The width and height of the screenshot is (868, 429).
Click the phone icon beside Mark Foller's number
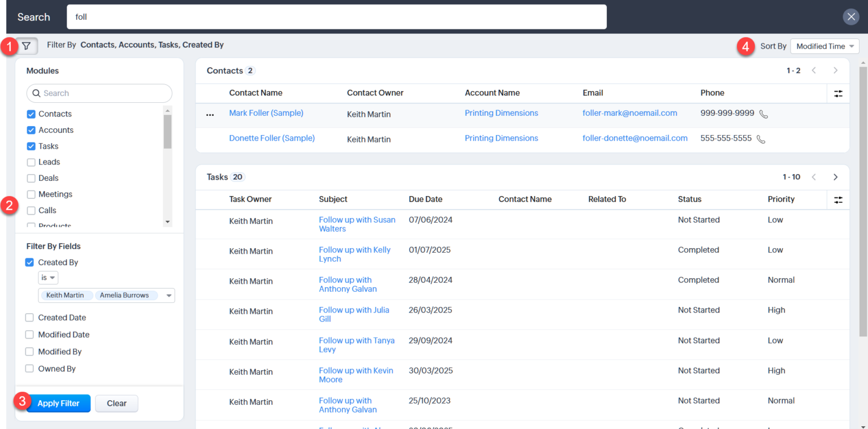click(763, 113)
